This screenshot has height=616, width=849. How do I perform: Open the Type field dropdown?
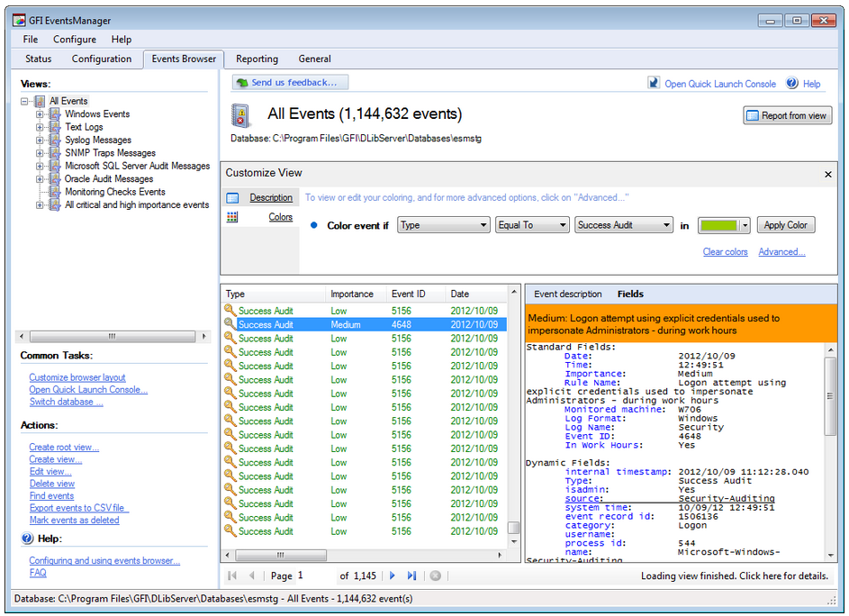tap(444, 225)
